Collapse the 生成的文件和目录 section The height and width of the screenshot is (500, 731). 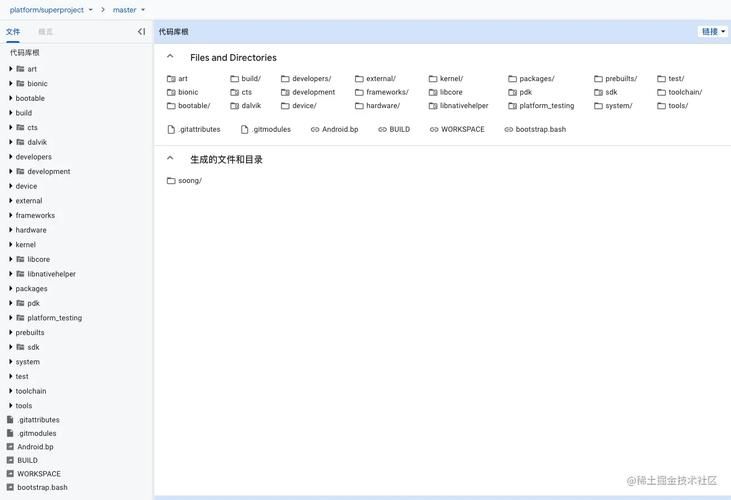[170, 159]
